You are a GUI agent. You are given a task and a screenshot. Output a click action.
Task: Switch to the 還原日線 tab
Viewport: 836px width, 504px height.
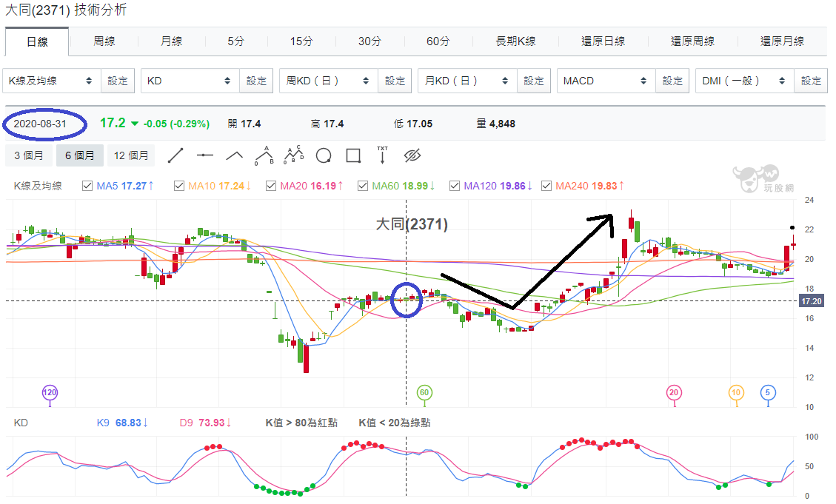tap(603, 41)
